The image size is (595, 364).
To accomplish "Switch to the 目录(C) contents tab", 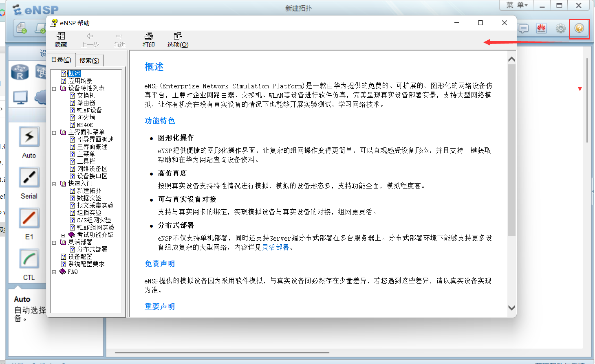I will (61, 60).
